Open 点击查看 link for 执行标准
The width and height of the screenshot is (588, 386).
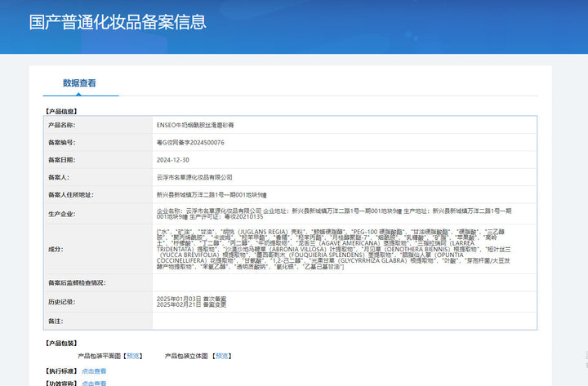(x=94, y=371)
